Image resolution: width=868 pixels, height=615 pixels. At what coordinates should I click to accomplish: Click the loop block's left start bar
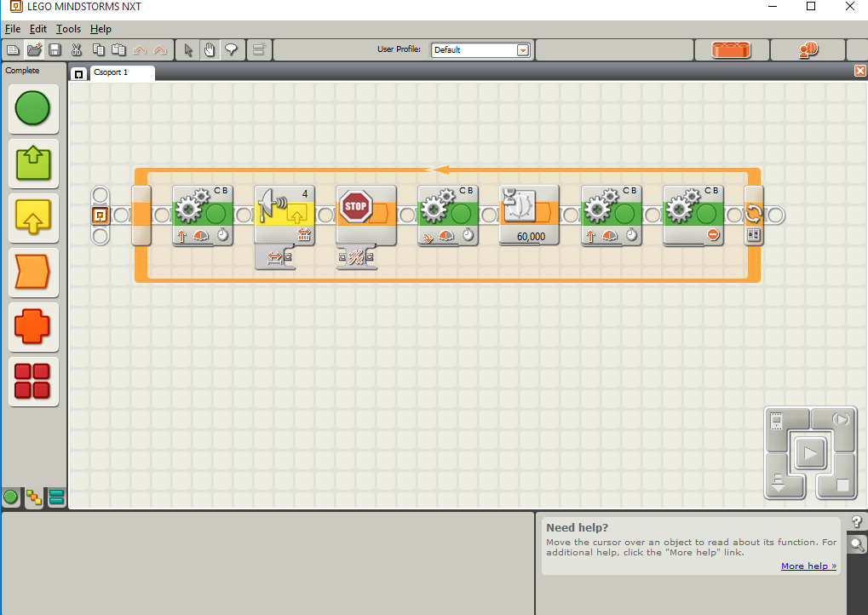pyautogui.click(x=141, y=215)
